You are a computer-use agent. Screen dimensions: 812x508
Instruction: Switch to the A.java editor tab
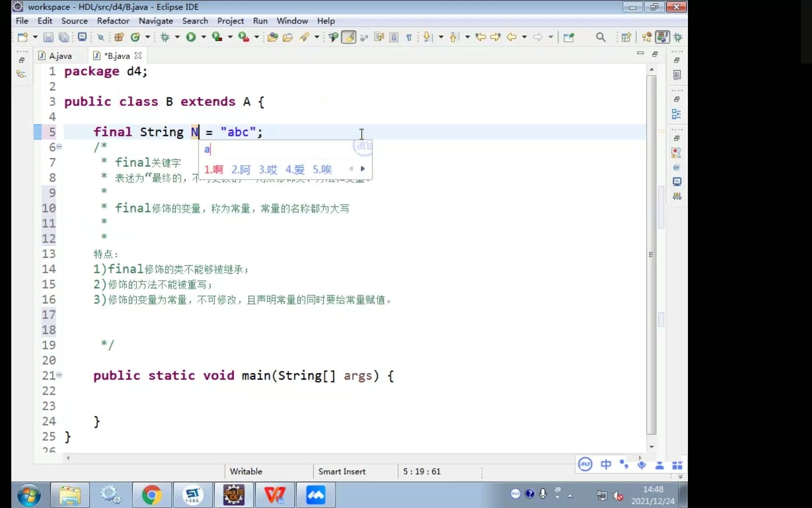[x=60, y=56]
